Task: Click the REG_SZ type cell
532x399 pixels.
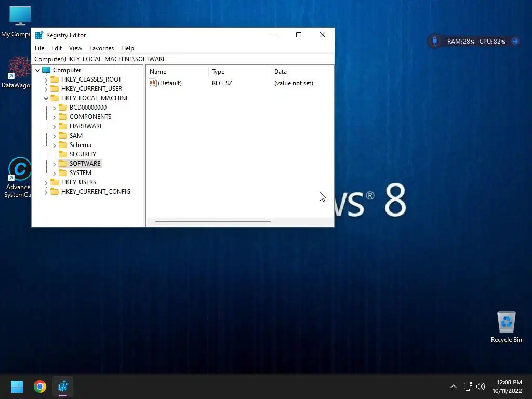Action: 222,83
